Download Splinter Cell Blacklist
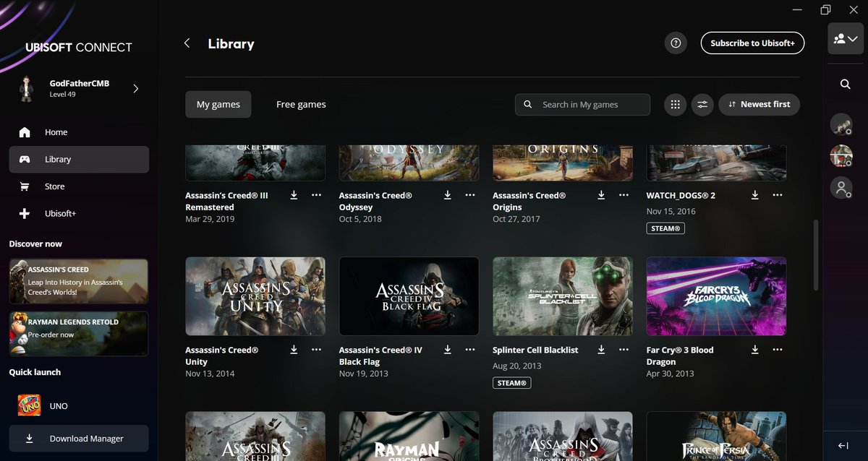 point(601,350)
